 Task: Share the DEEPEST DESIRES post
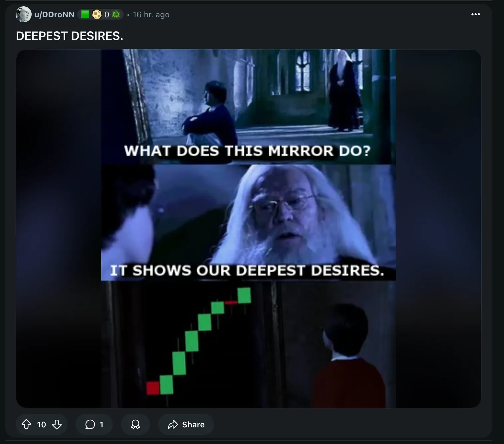coord(186,424)
